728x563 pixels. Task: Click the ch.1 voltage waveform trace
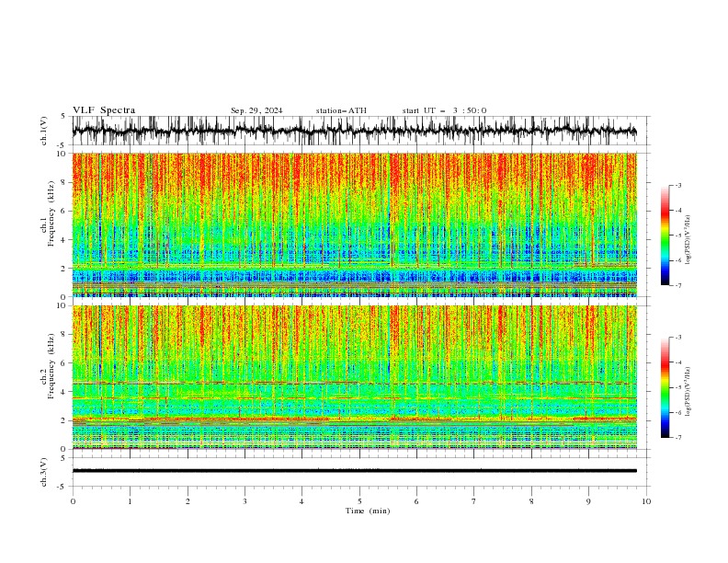[354, 131]
